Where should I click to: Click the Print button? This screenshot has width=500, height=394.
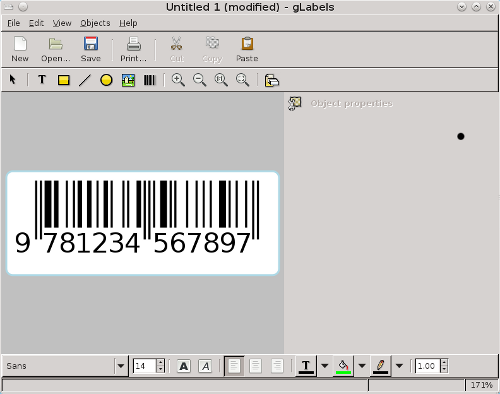tap(133, 49)
